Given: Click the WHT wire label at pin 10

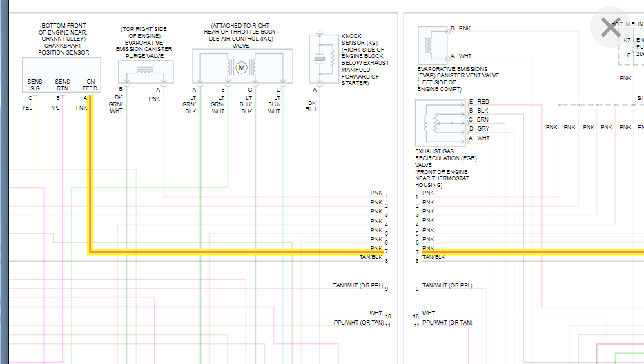Looking at the screenshot, I should (375, 313).
